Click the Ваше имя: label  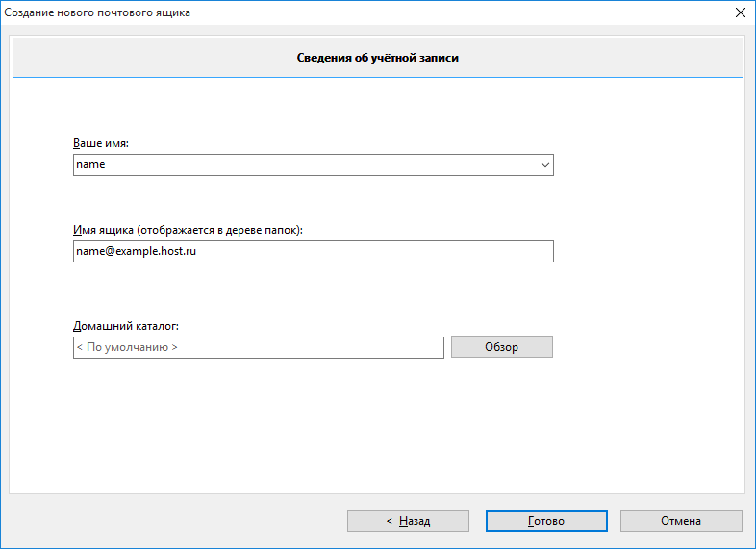click(101, 143)
